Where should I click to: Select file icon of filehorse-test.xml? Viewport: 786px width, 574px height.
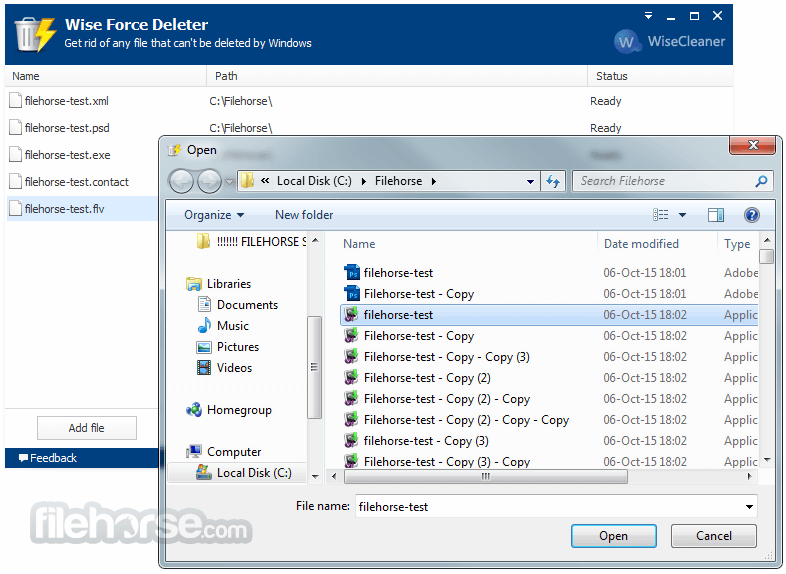point(16,101)
